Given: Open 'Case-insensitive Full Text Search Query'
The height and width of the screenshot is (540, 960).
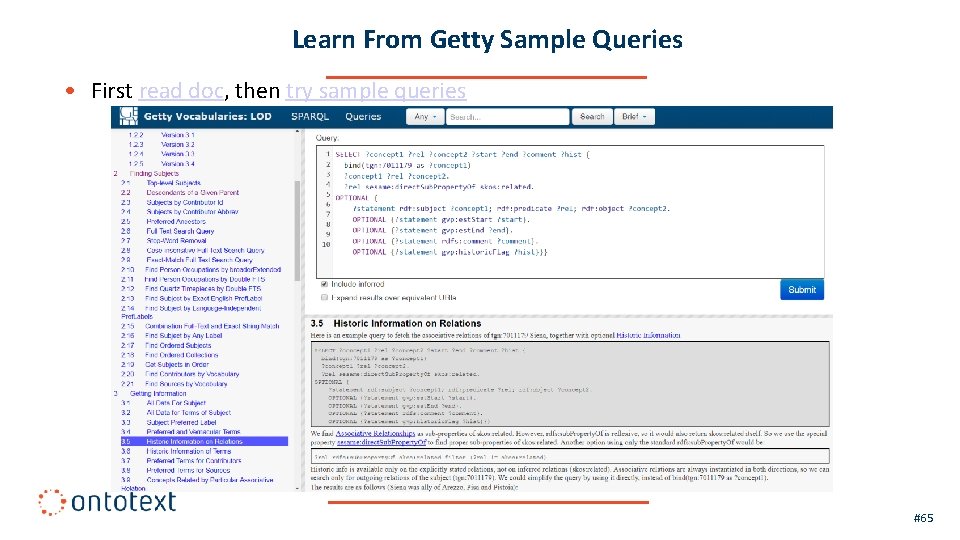Looking at the screenshot, I should [x=205, y=250].
